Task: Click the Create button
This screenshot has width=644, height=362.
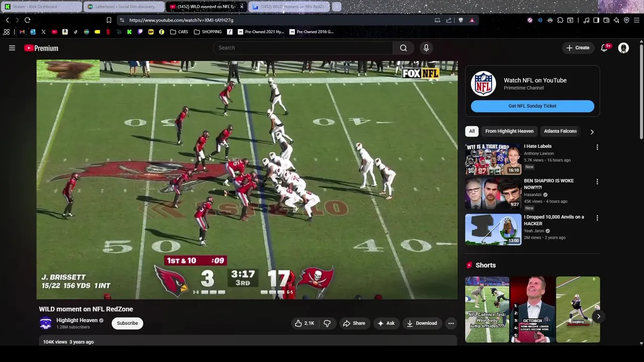Action: 578,48
